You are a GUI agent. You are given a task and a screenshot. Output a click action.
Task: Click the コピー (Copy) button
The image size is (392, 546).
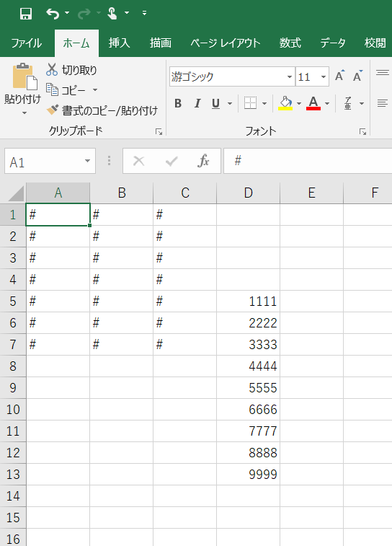coord(66,90)
